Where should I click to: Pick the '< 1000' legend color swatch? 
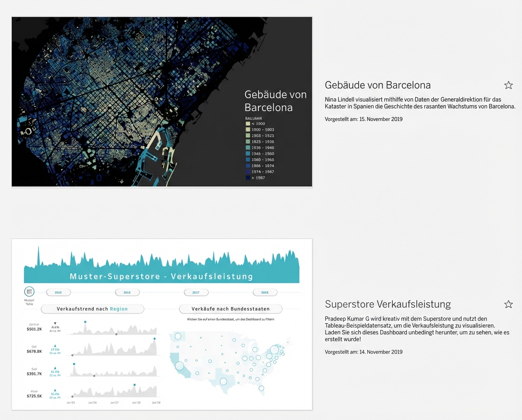click(248, 124)
